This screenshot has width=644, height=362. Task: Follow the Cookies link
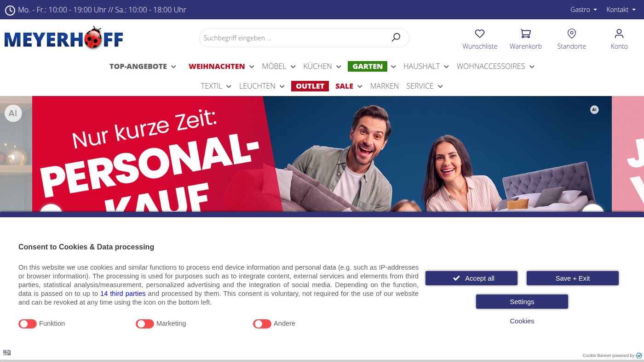pos(522,321)
